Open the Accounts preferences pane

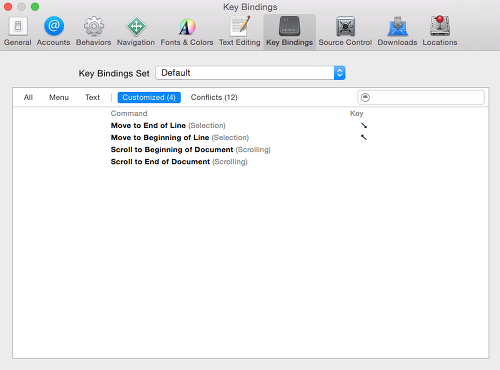click(x=54, y=31)
